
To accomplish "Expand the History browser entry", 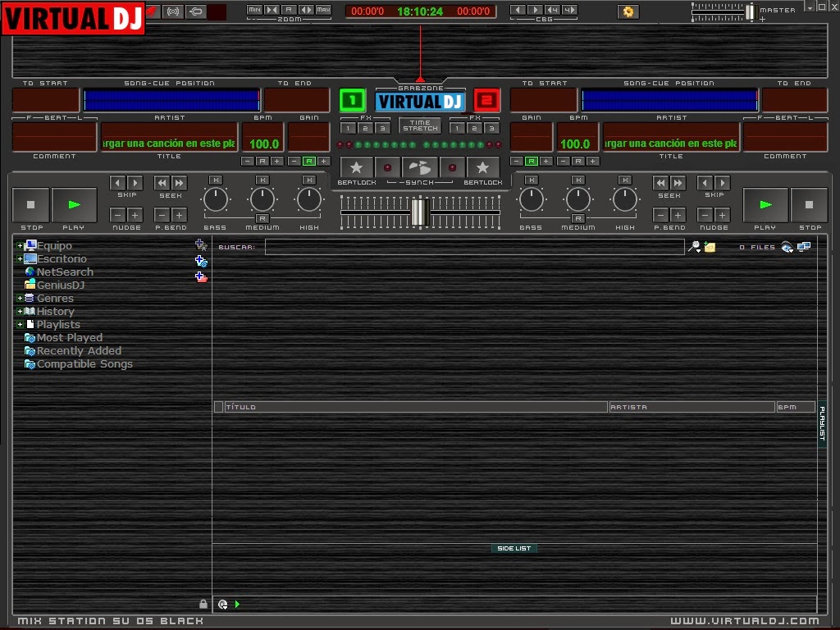I will [18, 311].
